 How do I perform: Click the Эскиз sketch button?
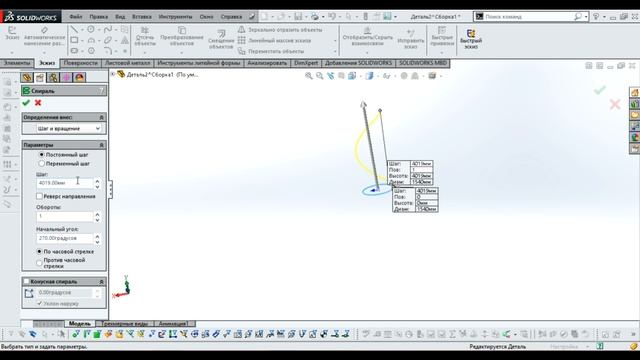[x=12, y=33]
